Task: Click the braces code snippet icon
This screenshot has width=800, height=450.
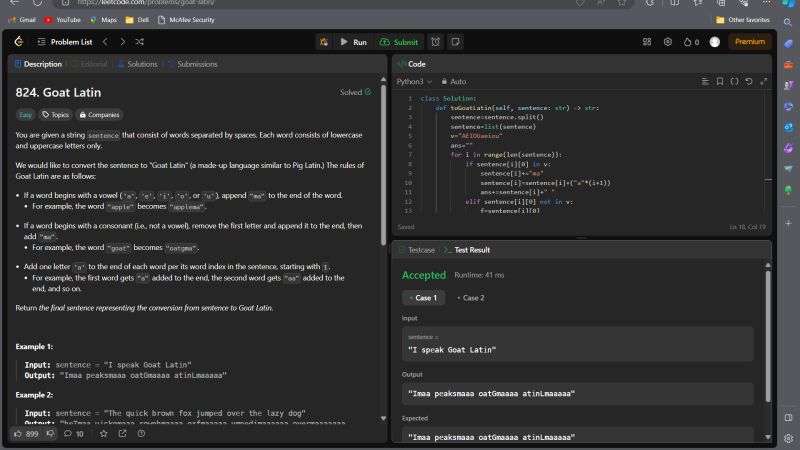Action: (734, 82)
